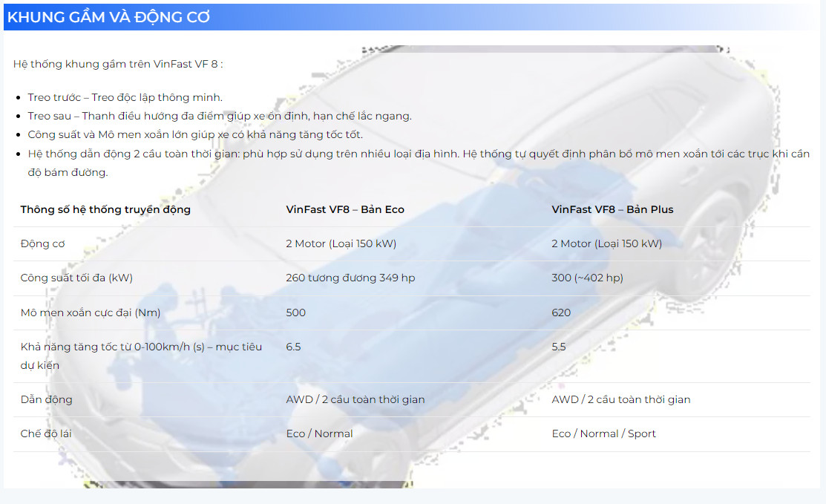
Task: Click the "KHUNG GẦM VÀ ĐỘNG CƠ" section heading
Action: 108,17
